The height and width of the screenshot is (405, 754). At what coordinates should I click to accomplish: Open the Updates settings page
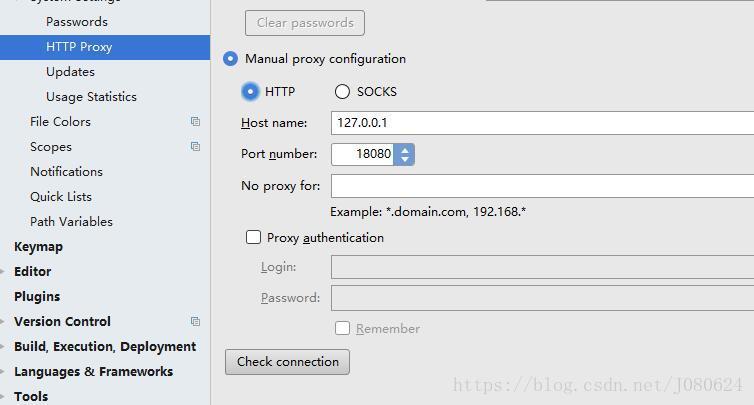[70, 72]
